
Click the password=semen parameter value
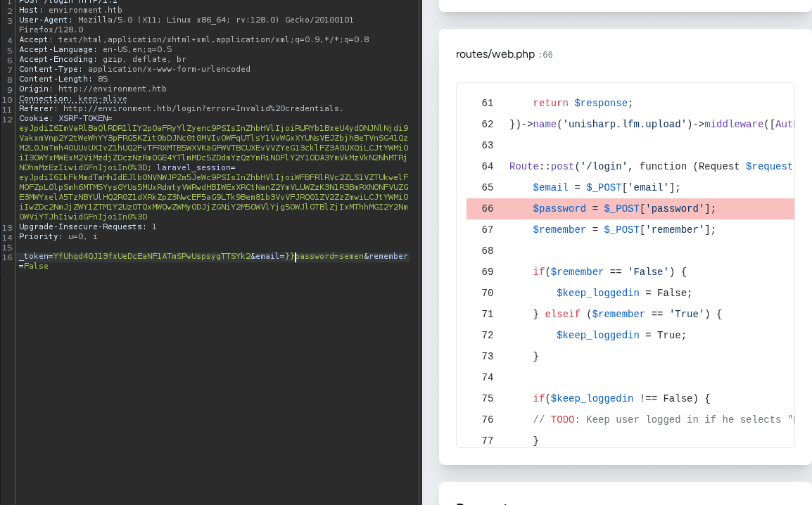click(x=330, y=255)
